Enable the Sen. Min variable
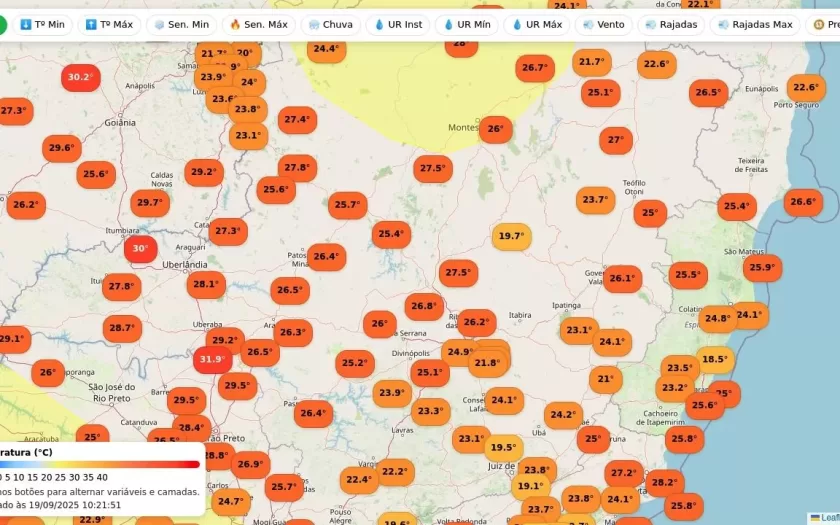The width and height of the screenshot is (840, 525). click(x=181, y=24)
